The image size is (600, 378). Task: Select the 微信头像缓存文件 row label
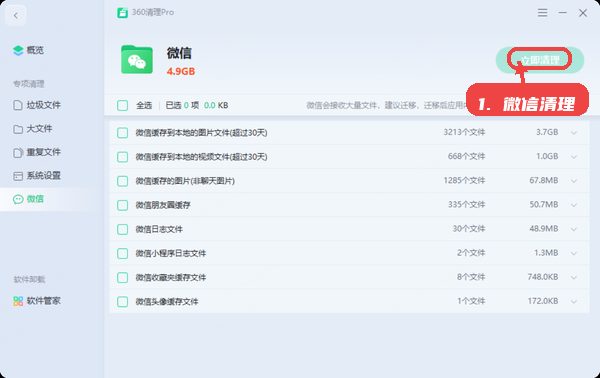(167, 301)
